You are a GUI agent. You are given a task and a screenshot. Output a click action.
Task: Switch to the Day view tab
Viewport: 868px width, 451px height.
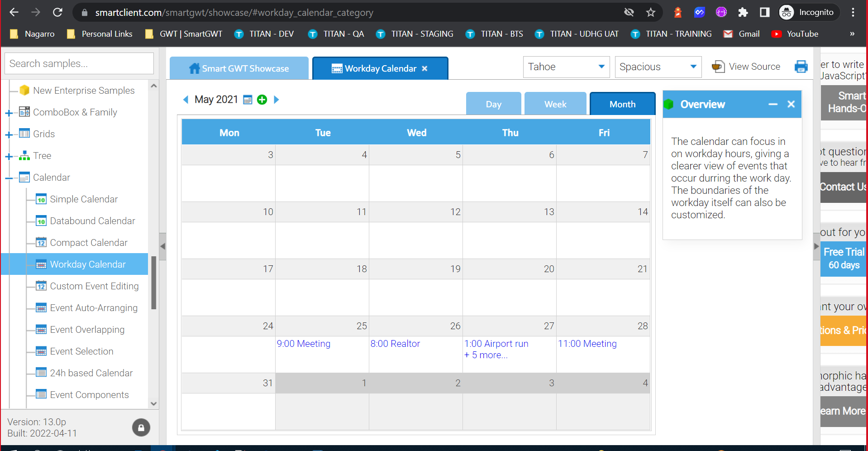(x=494, y=104)
